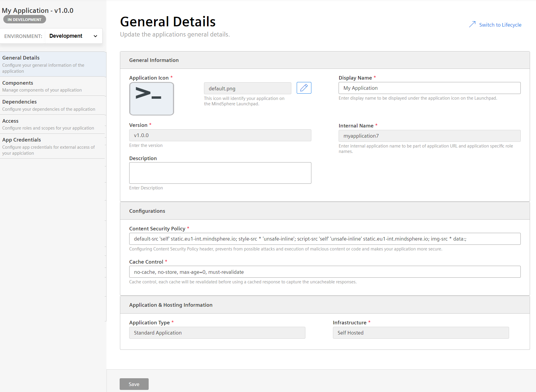Viewport: 536px width, 392px height.
Task: Click 'Manage components of your application' text
Action: (42, 90)
